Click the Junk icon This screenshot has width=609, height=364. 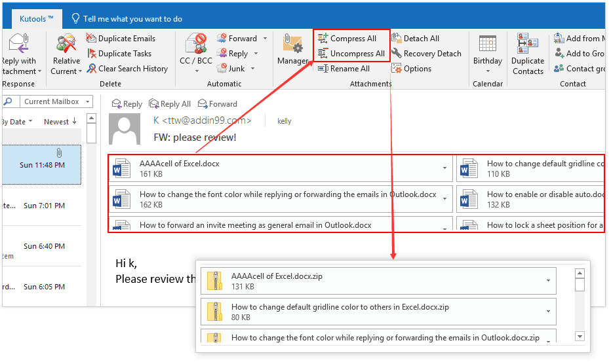(222, 68)
